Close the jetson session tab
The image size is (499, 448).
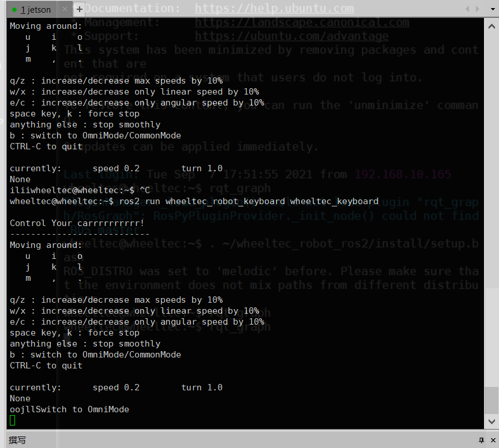tap(65, 9)
